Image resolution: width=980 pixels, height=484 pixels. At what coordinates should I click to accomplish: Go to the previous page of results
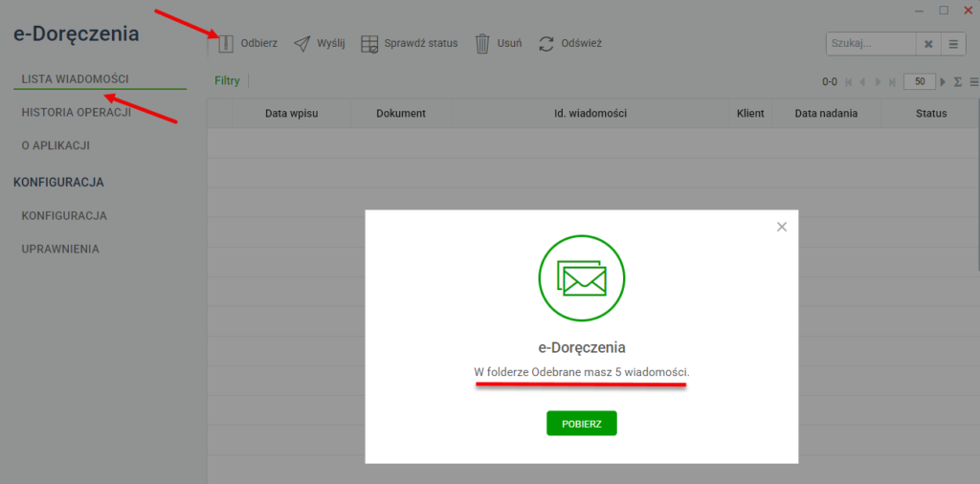[x=864, y=82]
